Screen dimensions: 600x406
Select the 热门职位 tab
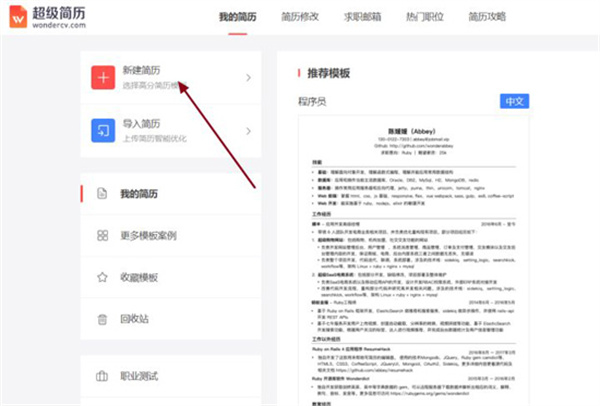425,17
